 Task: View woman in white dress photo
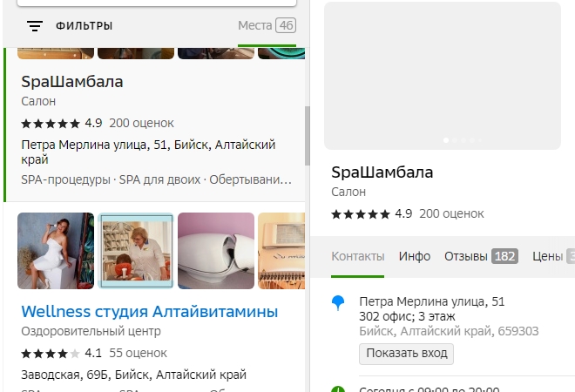tap(56, 251)
